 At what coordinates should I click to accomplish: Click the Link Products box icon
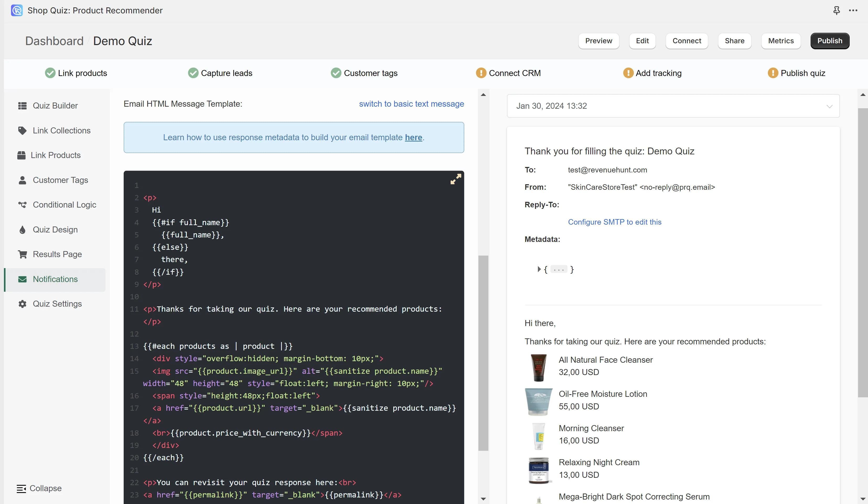tap(21, 155)
